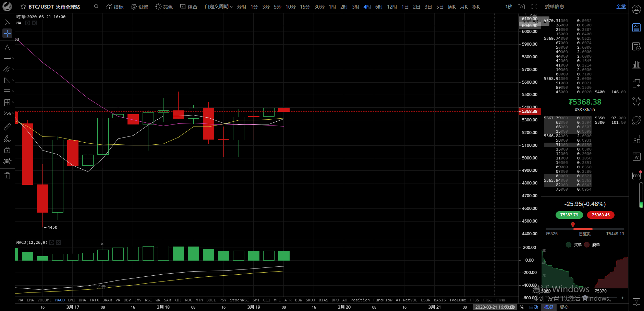Image resolution: width=644 pixels, height=311 pixels.
Task: Click the 全量 link in order info
Action: click(x=621, y=7)
